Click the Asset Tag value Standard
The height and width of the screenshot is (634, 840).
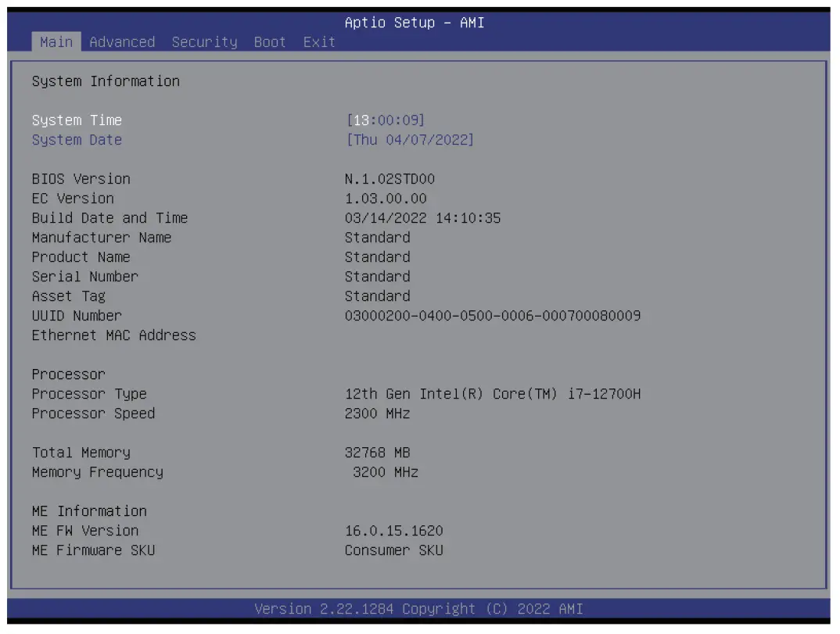(x=378, y=296)
